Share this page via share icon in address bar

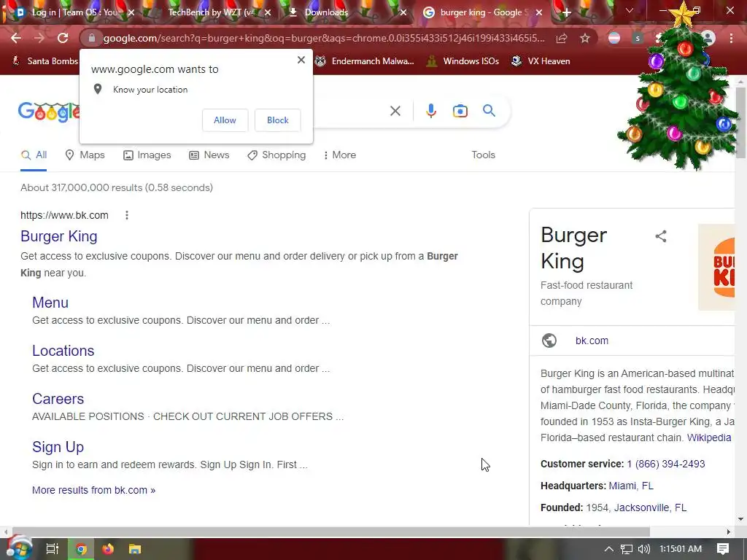pos(562,38)
